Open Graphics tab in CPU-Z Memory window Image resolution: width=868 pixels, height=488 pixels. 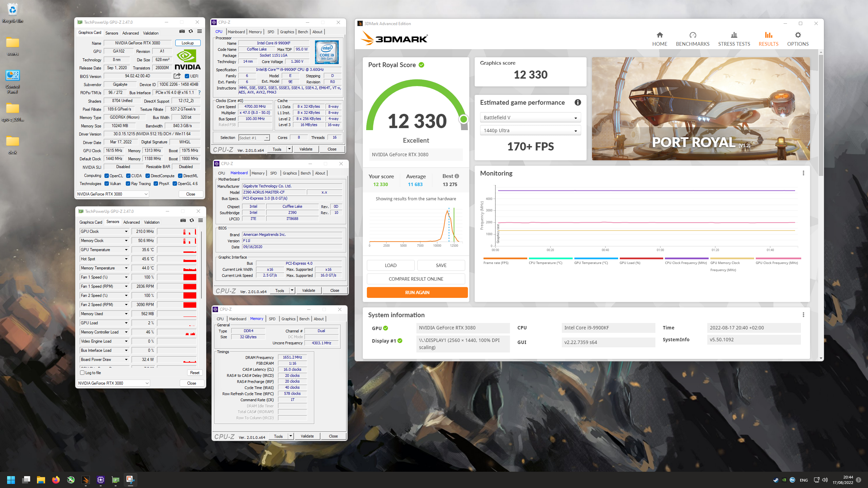click(288, 319)
